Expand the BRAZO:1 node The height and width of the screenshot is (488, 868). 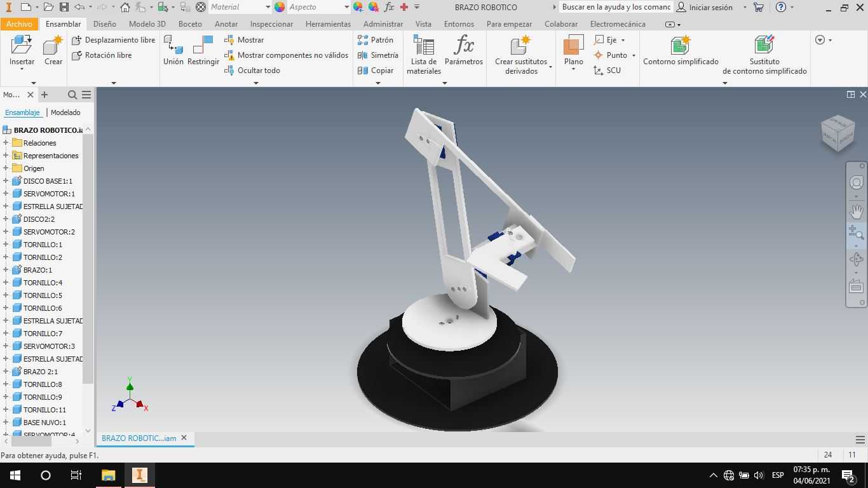6,270
